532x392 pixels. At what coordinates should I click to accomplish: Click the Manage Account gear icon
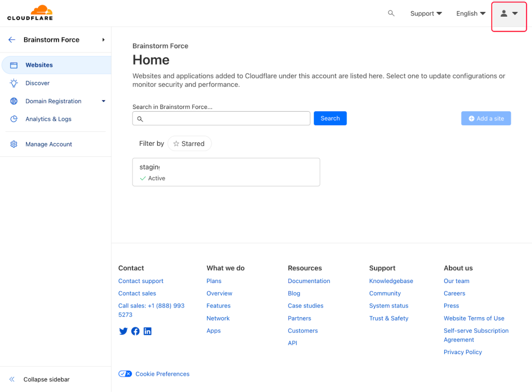(x=14, y=144)
